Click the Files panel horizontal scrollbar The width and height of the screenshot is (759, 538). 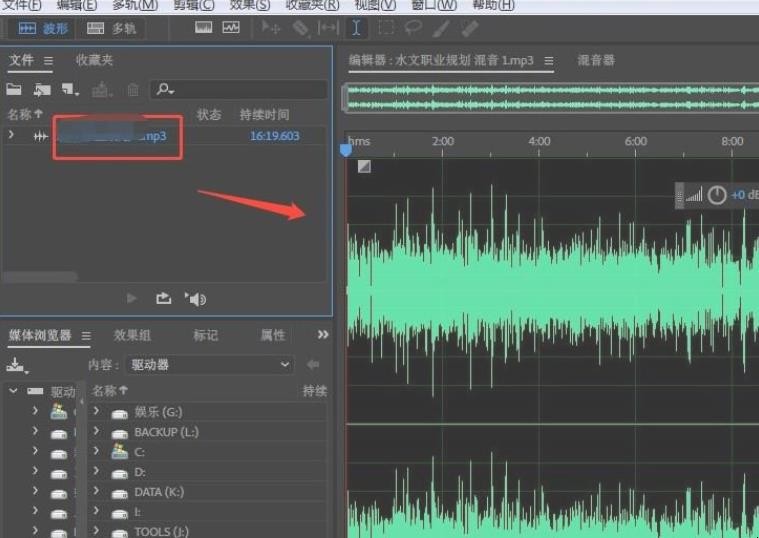click(x=40, y=277)
